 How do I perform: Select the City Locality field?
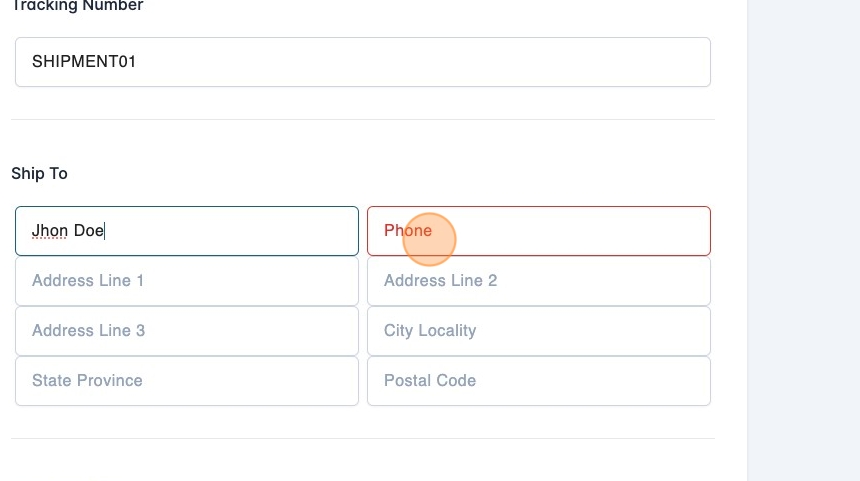(x=539, y=331)
